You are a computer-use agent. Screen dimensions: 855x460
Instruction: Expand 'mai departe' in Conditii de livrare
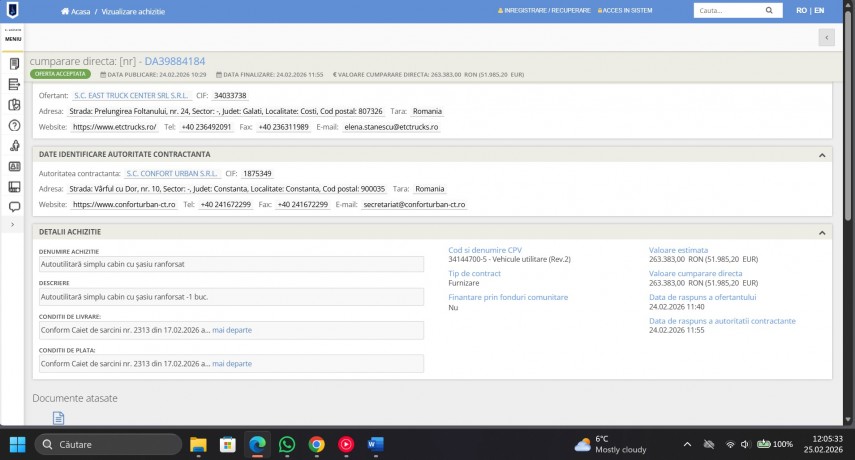pyautogui.click(x=232, y=330)
